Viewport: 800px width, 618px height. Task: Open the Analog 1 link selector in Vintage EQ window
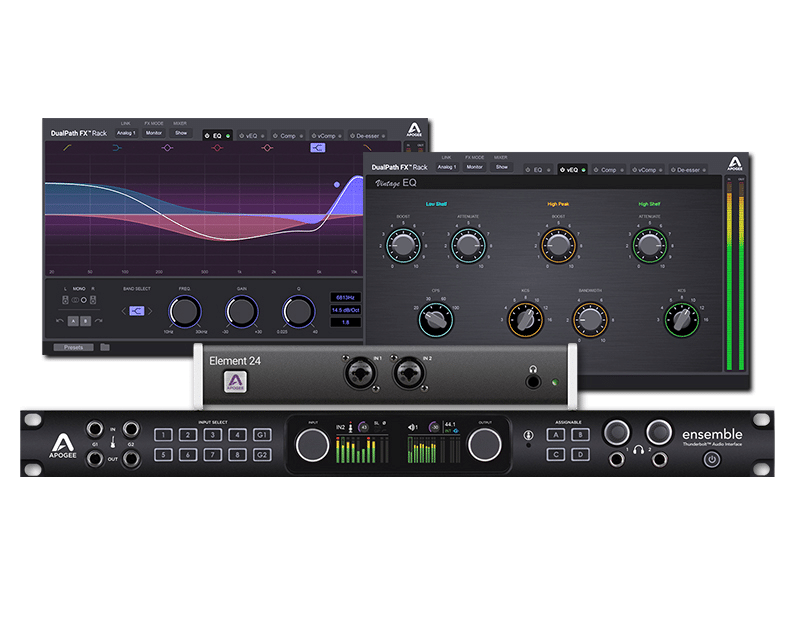coord(446,167)
